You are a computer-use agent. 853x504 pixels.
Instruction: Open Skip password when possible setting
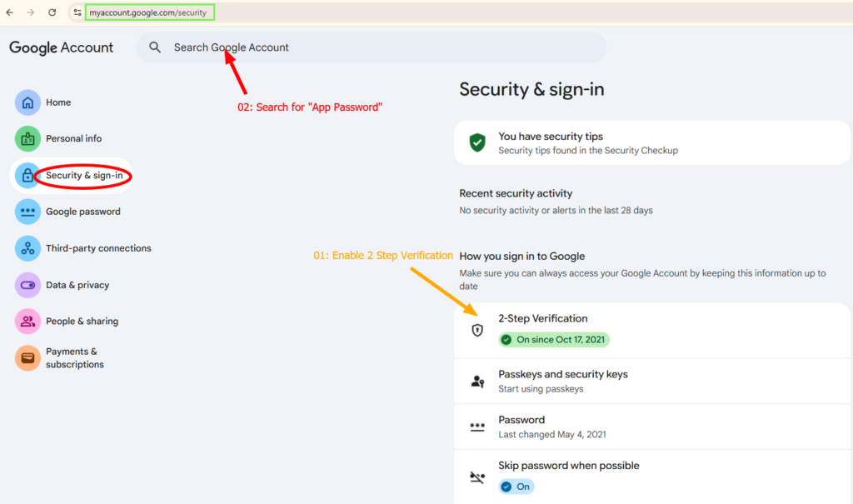569,466
